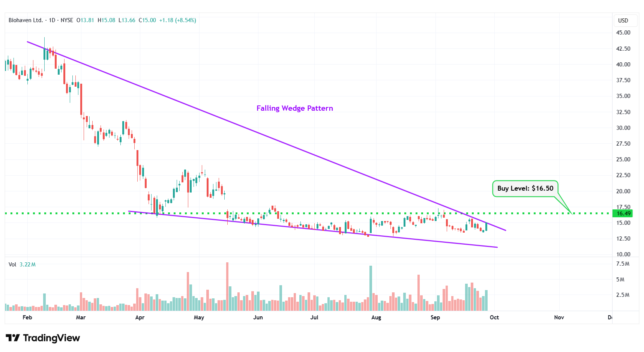Select the Buy Level: $16.50 callout
644x352 pixels.
tap(525, 188)
